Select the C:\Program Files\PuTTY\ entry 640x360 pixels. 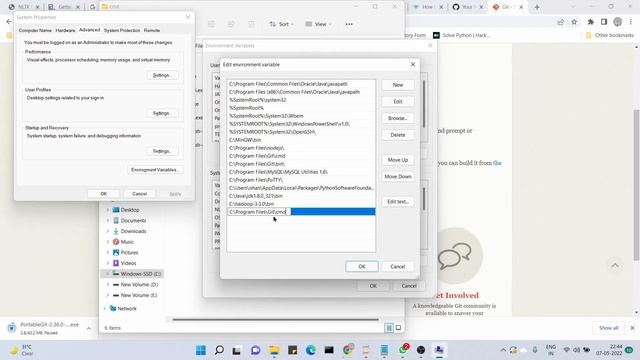click(x=301, y=180)
